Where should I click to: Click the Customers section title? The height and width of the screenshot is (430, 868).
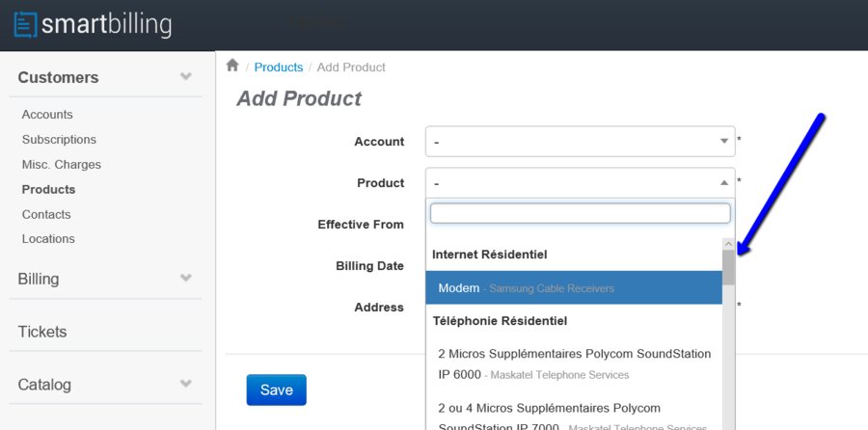[x=58, y=77]
